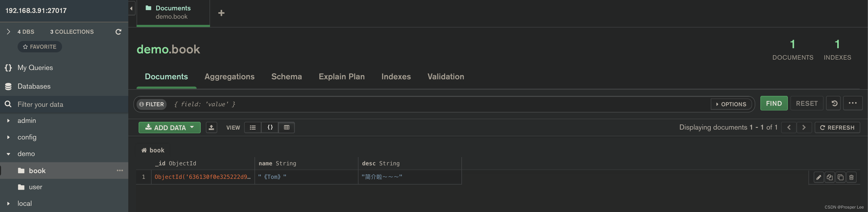
Task: Switch to the Schema tab
Action: [286, 77]
